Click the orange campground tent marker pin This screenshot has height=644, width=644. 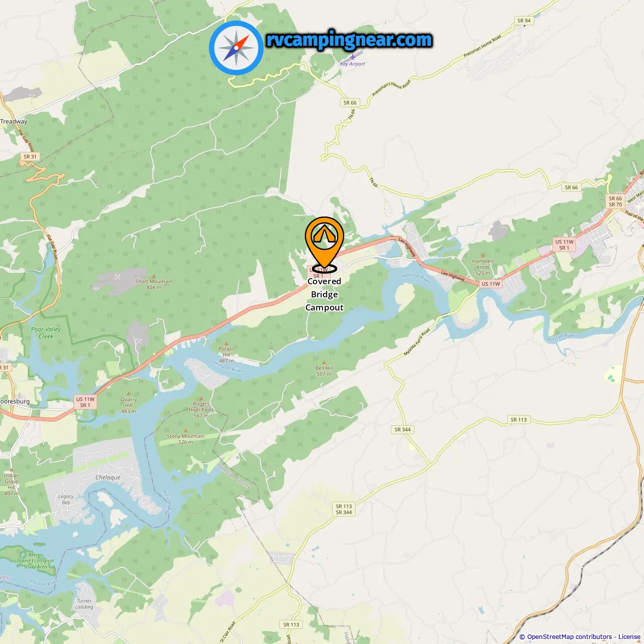coord(325,243)
